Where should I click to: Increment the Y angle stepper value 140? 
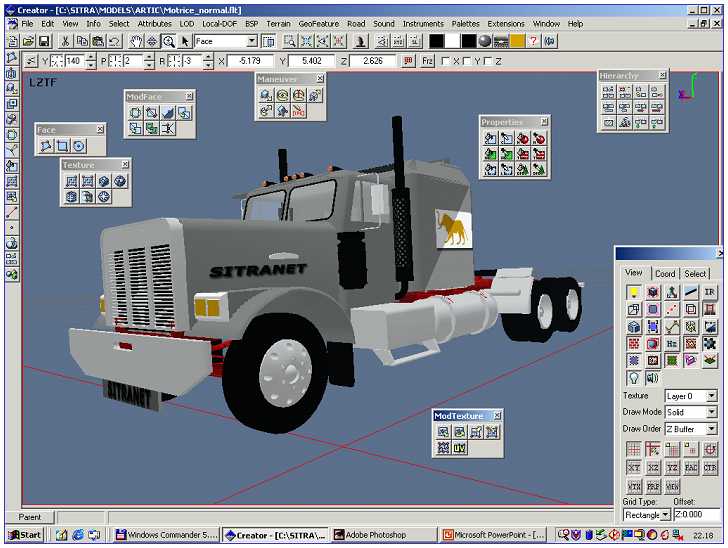(91, 57)
